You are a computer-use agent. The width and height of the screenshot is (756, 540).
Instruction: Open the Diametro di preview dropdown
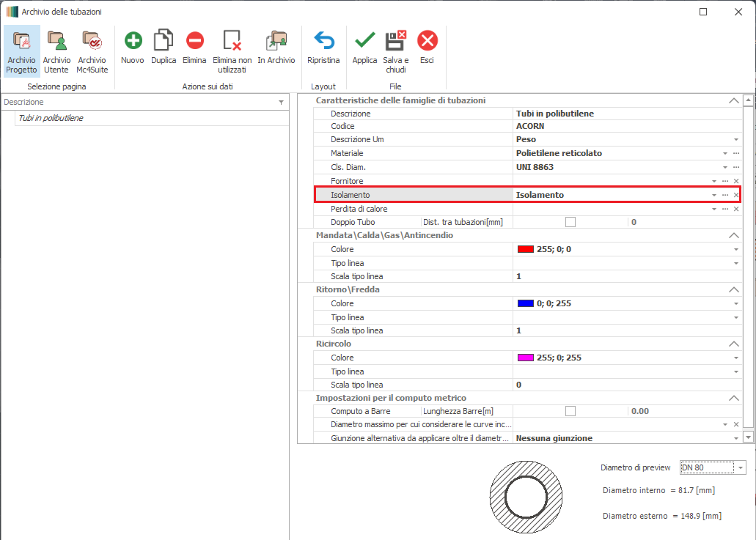(x=740, y=467)
